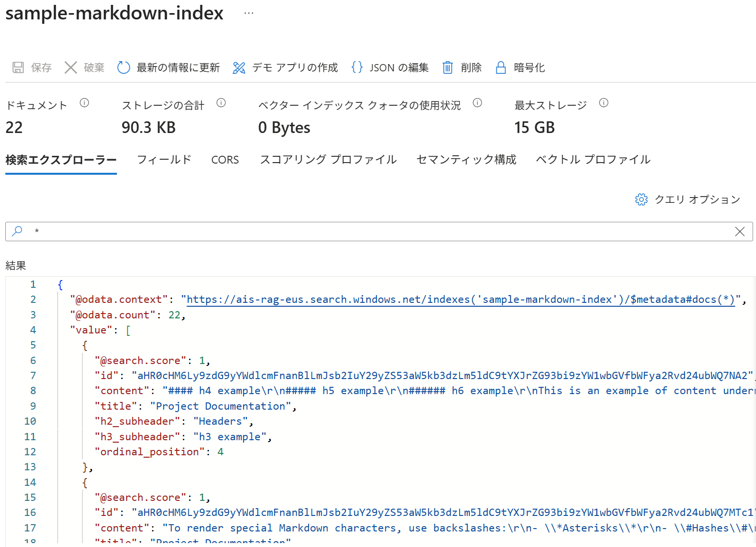This screenshot has height=547, width=756.
Task: Click the "ordinal_position": 4 line
Action: (159, 452)
